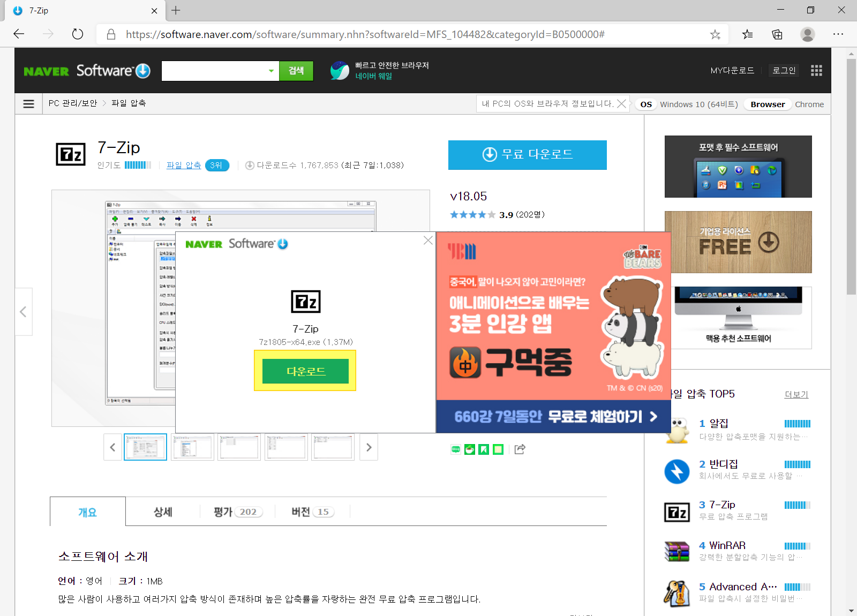Click the green 검색 button
This screenshot has width=857, height=616.
pos(296,71)
